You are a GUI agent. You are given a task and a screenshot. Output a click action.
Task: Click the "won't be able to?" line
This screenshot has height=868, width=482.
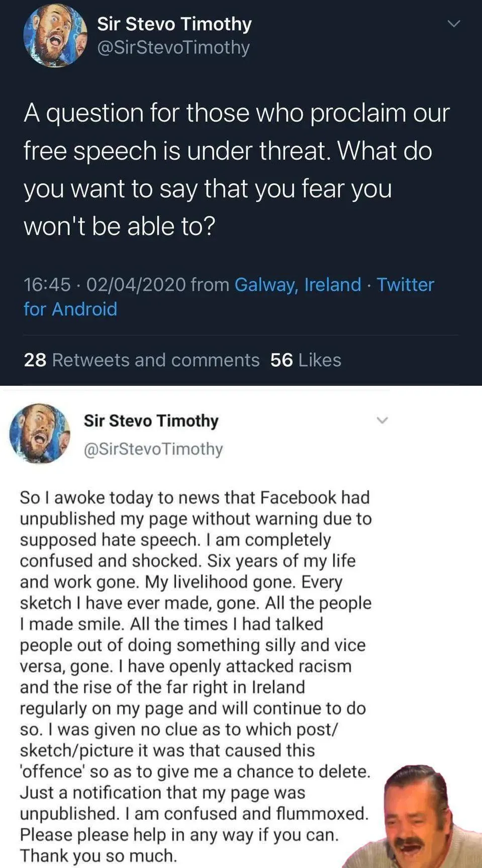point(119,226)
